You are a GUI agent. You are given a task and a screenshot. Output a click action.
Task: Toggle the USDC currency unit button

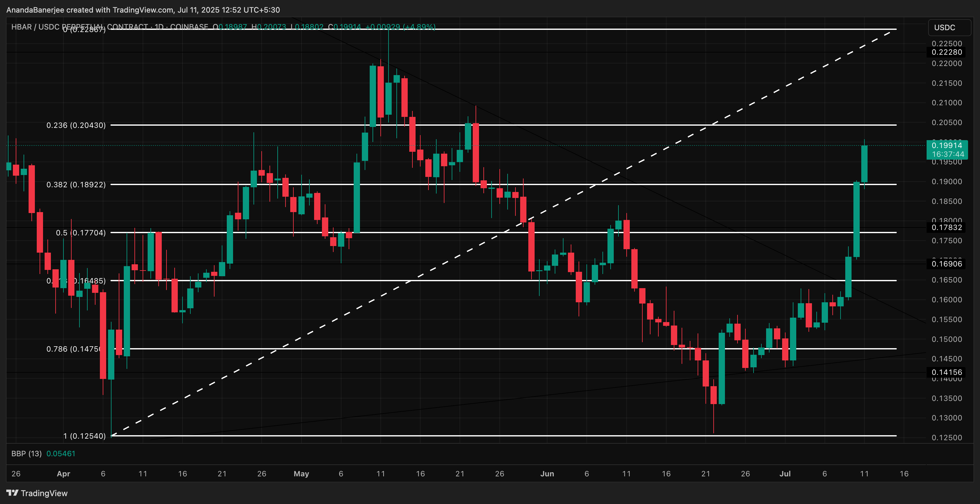click(x=949, y=27)
